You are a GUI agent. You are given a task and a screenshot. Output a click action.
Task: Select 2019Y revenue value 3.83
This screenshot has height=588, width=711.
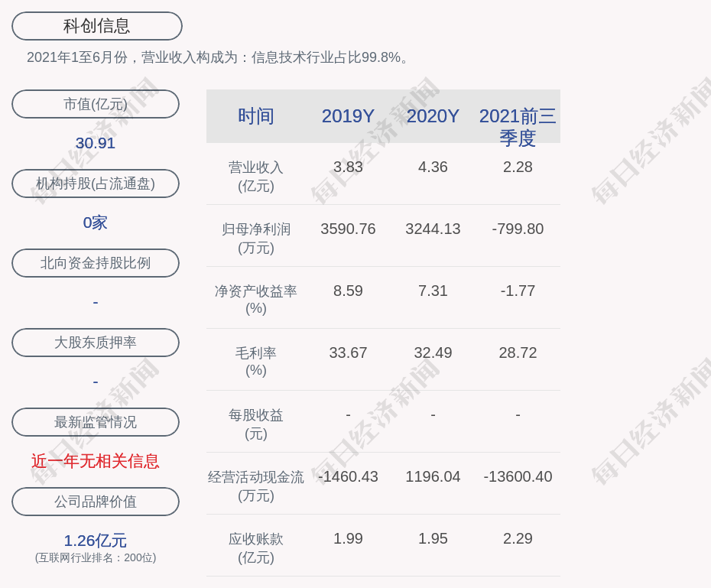[348, 167]
